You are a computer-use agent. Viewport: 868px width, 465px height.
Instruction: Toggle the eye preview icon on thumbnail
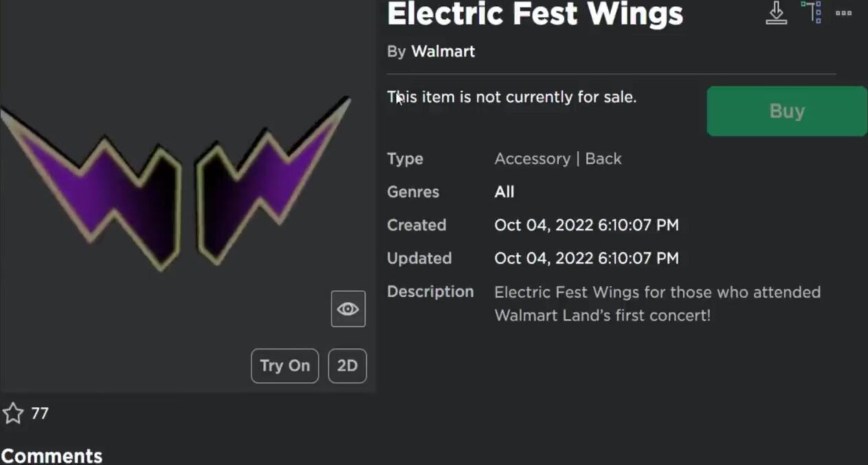(x=348, y=309)
